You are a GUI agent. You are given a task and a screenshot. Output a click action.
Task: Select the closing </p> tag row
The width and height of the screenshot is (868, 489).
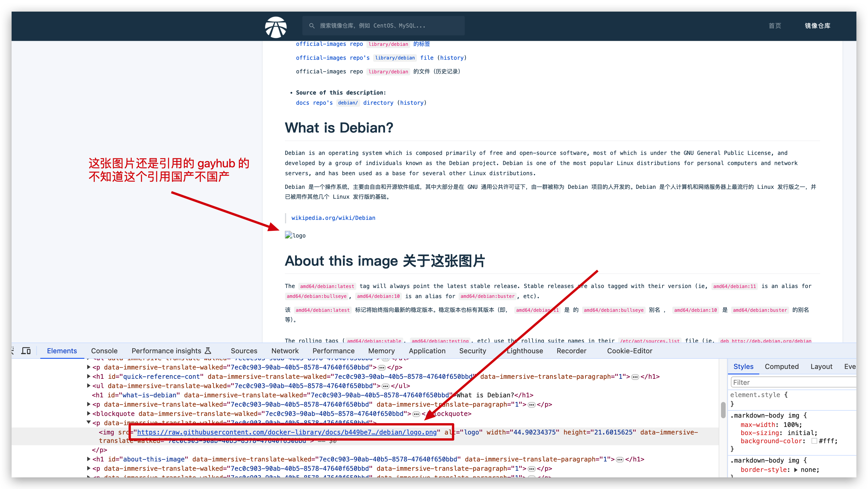click(x=99, y=450)
